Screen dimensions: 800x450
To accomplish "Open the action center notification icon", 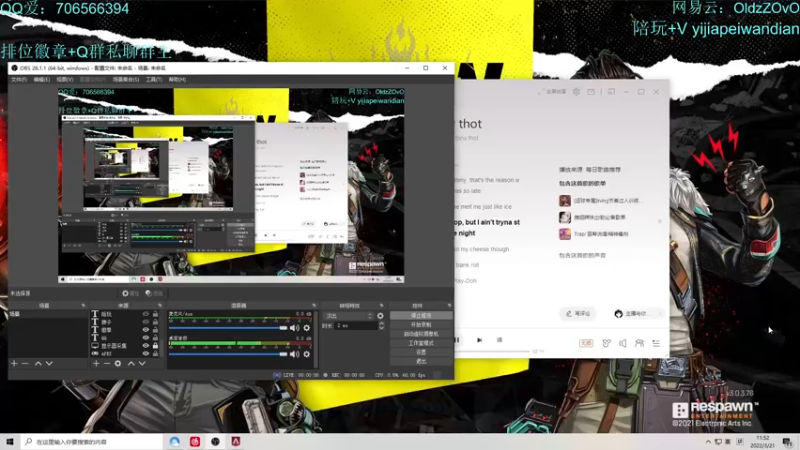I will pyautogui.click(x=788, y=442).
